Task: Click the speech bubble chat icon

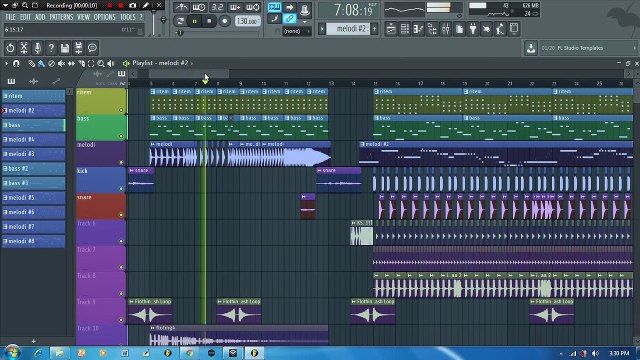Action: [93, 48]
